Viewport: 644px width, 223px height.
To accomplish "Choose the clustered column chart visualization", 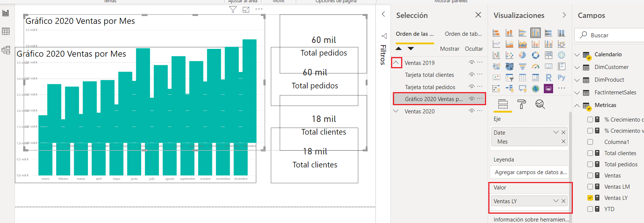I will [x=536, y=33].
